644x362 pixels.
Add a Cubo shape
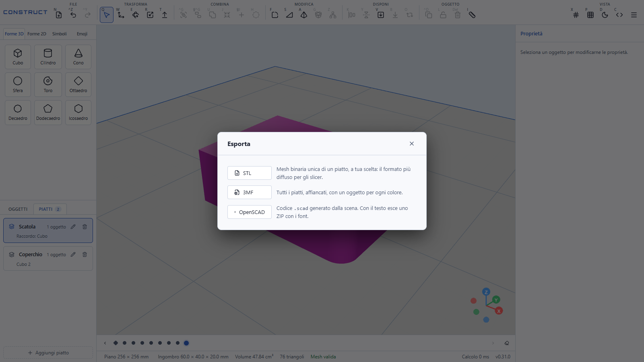click(18, 57)
